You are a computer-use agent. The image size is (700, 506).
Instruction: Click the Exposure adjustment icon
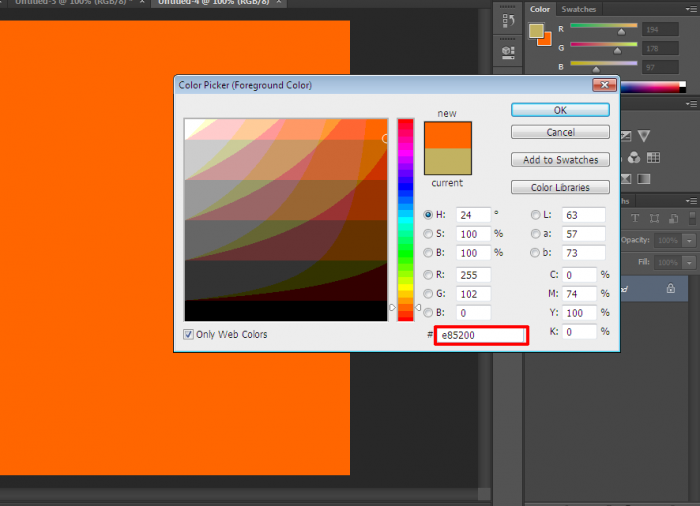coord(626,136)
